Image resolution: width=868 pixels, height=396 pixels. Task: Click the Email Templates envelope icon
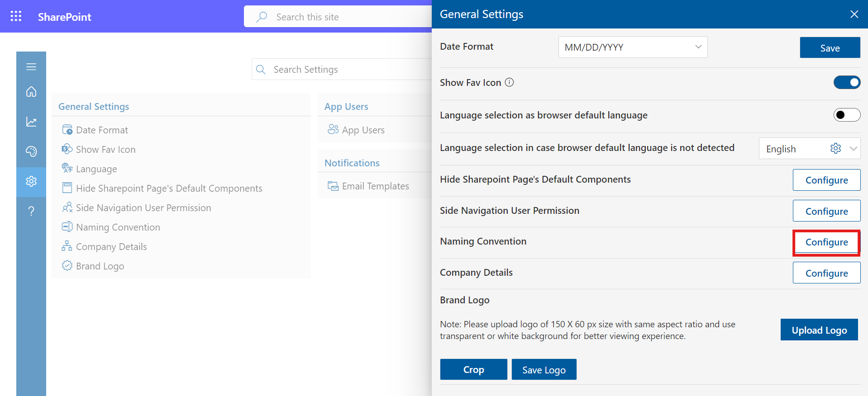pyautogui.click(x=333, y=186)
